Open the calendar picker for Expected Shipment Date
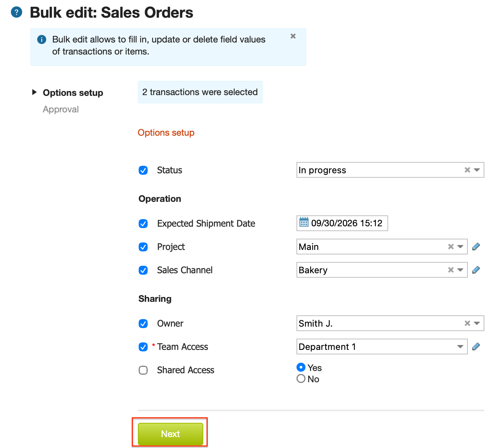496x448 pixels. (x=304, y=222)
